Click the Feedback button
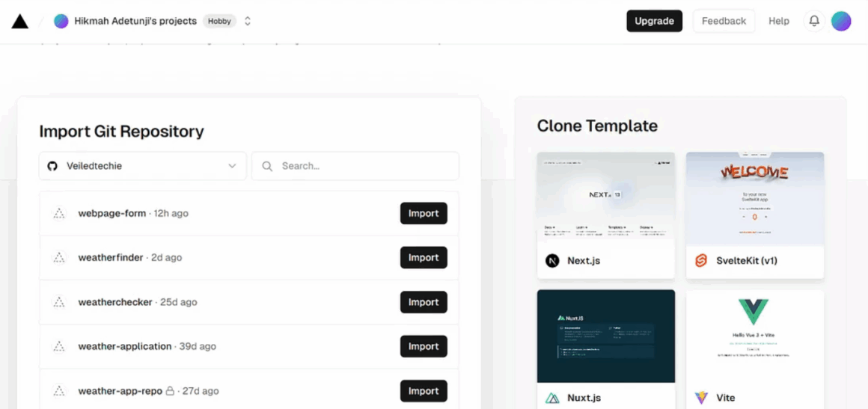Viewport: 868px width, 409px height. [x=724, y=21]
